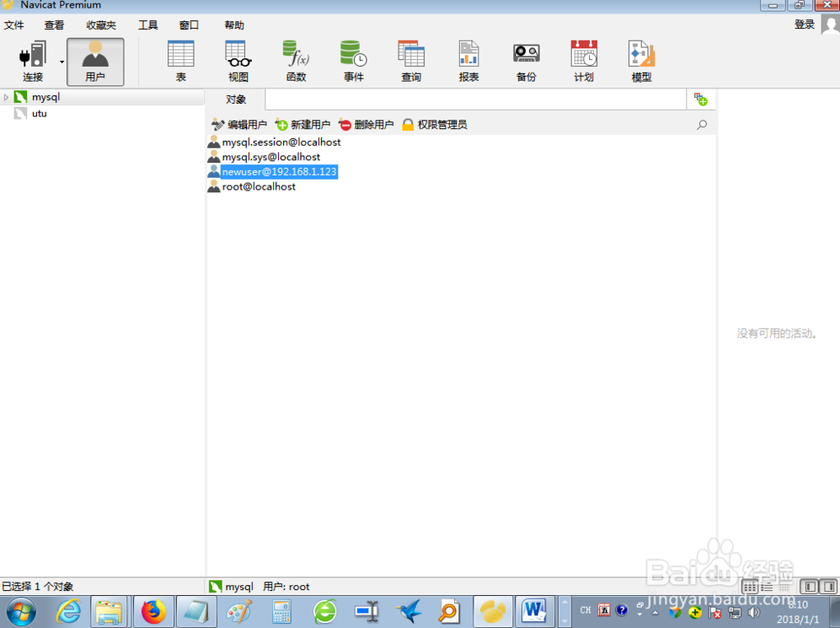Open the green 360 browser taskbar icon

324,611
